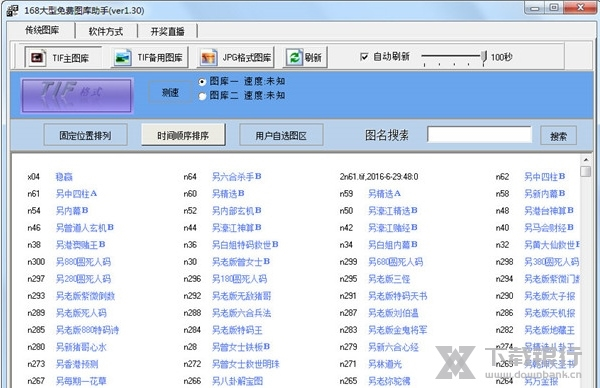The height and width of the screenshot is (388, 600).
Task: Click the list scrollbar up arrow
Action: click(585, 160)
